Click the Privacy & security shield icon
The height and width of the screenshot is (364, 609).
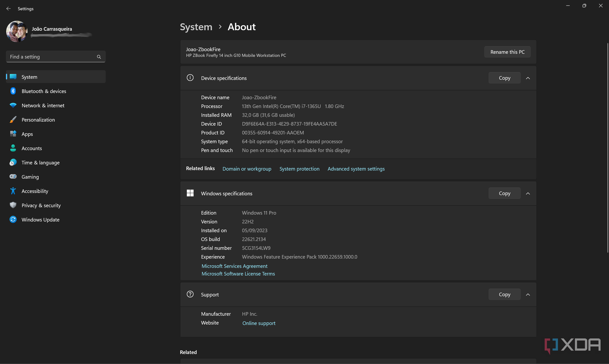coord(13,205)
